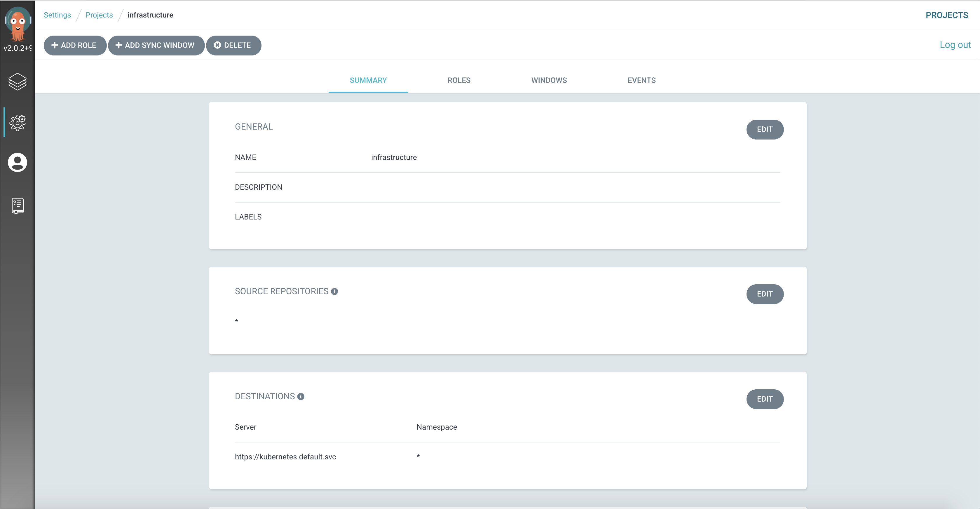
Task: Click the Argo CD octopus logo
Action: pyautogui.click(x=18, y=24)
